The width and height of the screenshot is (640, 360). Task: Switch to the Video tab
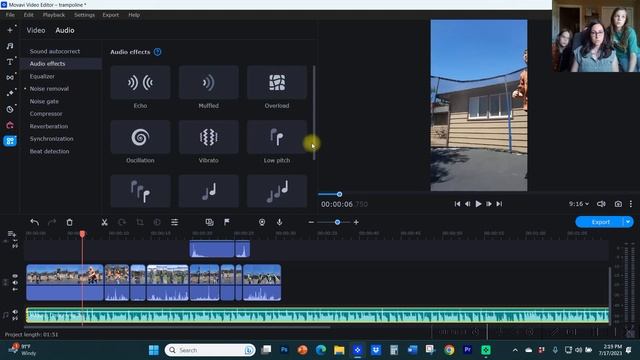tap(36, 30)
